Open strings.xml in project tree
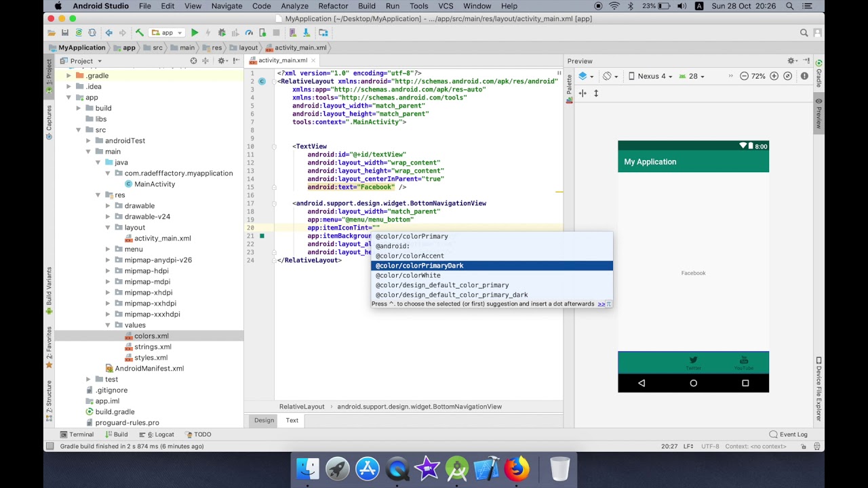Screen dimensions: 868x488 point(153,346)
